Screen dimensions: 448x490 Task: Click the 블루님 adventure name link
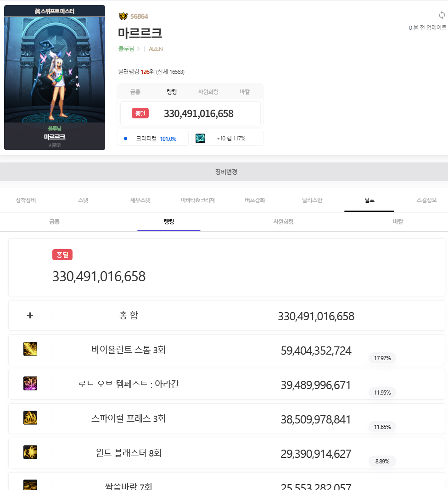126,49
